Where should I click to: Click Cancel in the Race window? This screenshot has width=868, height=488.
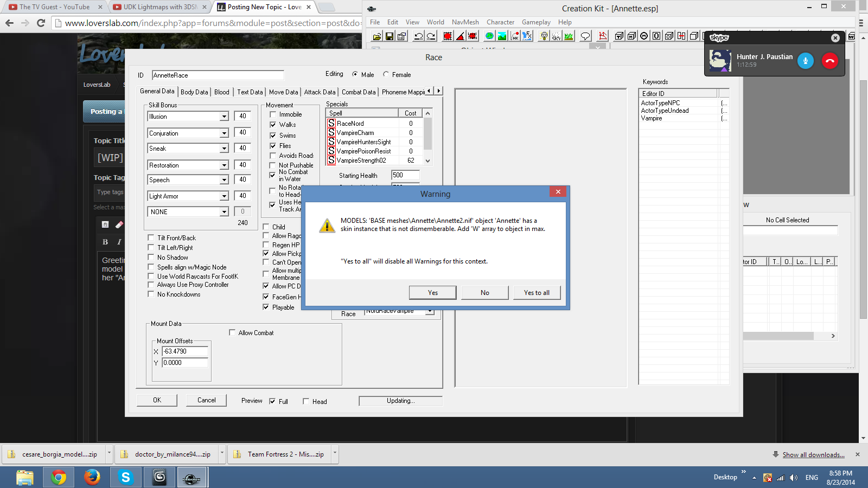(x=206, y=400)
